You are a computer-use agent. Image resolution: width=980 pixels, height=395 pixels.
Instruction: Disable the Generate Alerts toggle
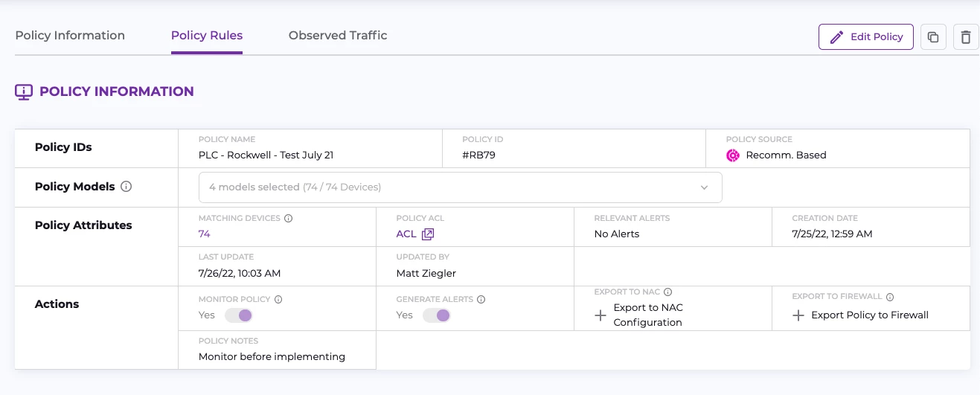[x=436, y=315]
